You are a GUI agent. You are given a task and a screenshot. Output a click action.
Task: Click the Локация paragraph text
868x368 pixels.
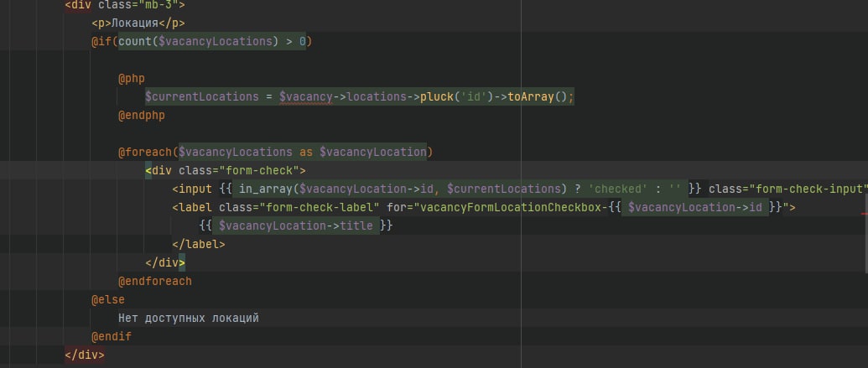[x=136, y=23]
